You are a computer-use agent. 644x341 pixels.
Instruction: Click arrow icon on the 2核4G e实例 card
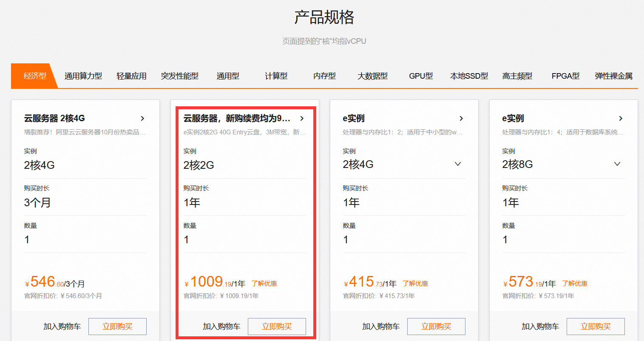(461, 119)
